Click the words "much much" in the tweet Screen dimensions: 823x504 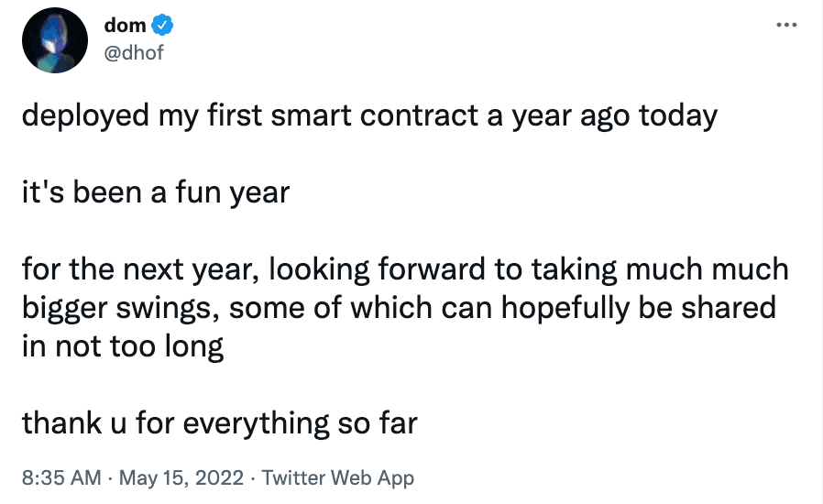707,268
